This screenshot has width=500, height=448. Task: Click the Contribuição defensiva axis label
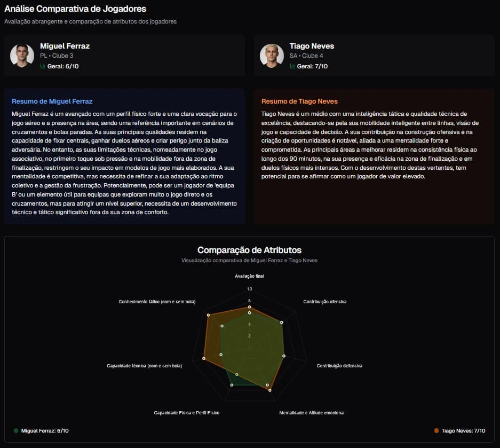(339, 366)
